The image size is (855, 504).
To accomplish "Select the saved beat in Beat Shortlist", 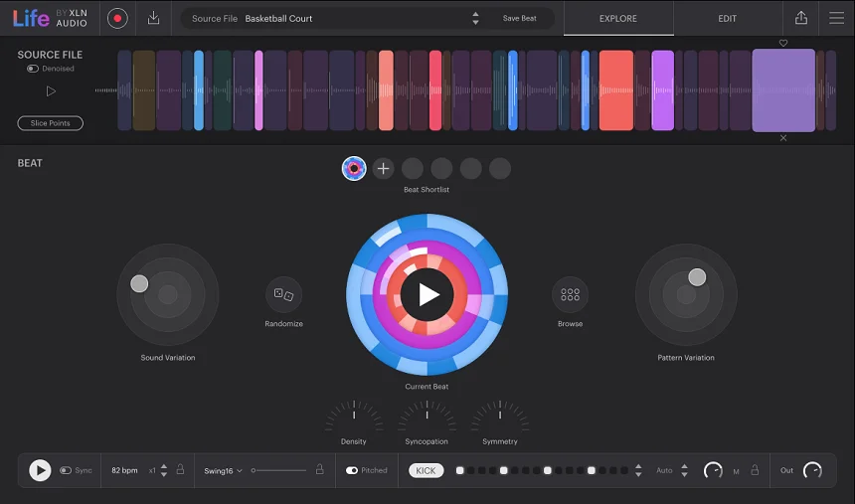I will coord(354,169).
